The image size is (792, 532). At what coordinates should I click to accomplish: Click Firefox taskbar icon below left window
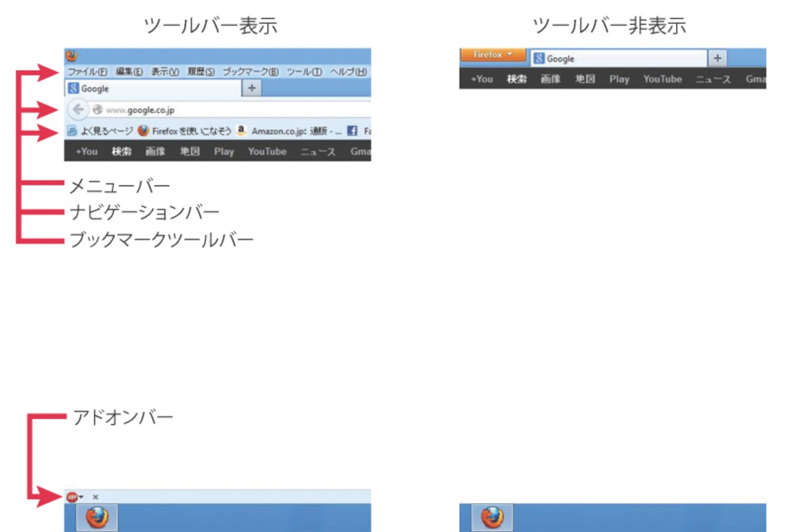pos(97,517)
